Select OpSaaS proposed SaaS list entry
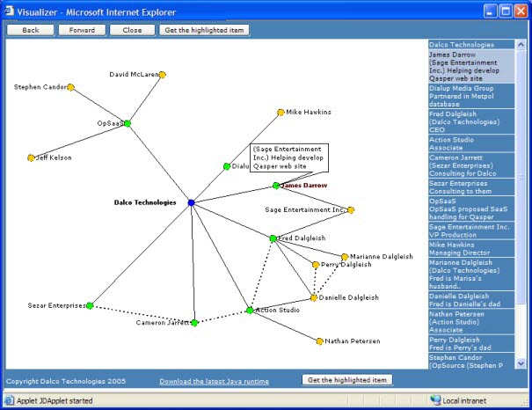 pos(471,209)
